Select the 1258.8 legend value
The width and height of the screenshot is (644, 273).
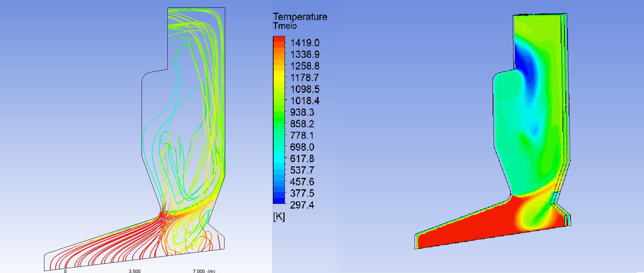click(305, 66)
